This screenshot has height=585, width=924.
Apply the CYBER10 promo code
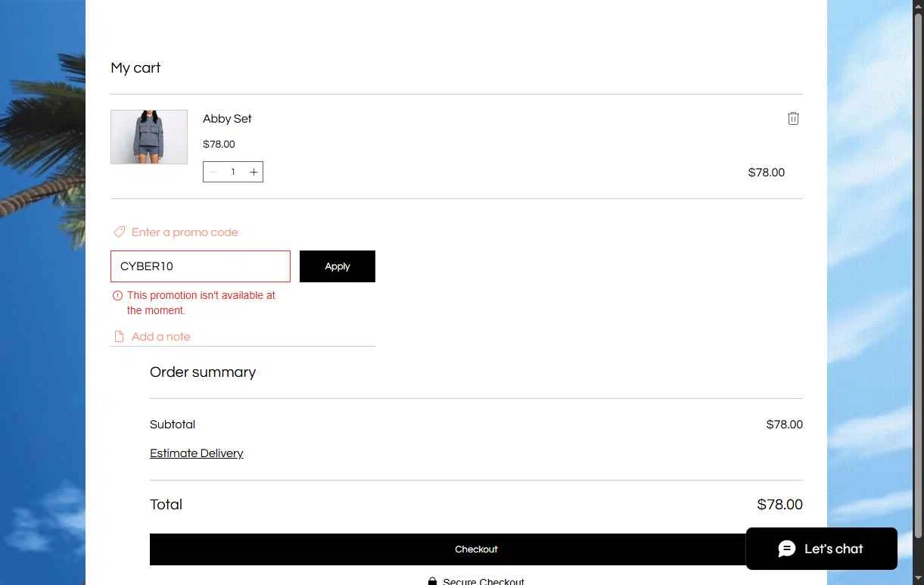tap(338, 266)
